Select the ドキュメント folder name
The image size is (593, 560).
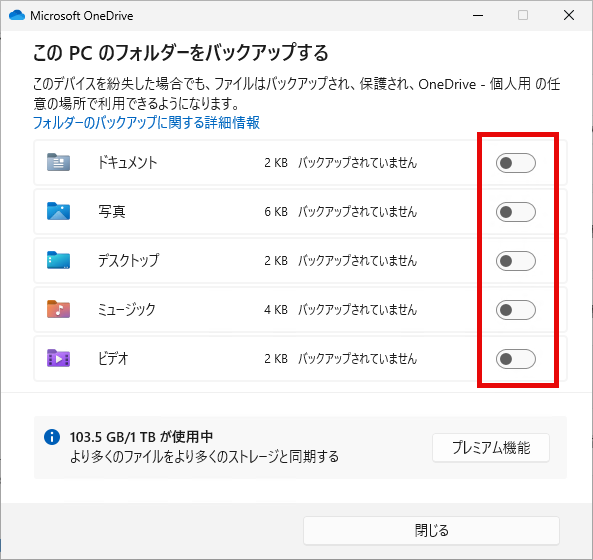pos(127,163)
